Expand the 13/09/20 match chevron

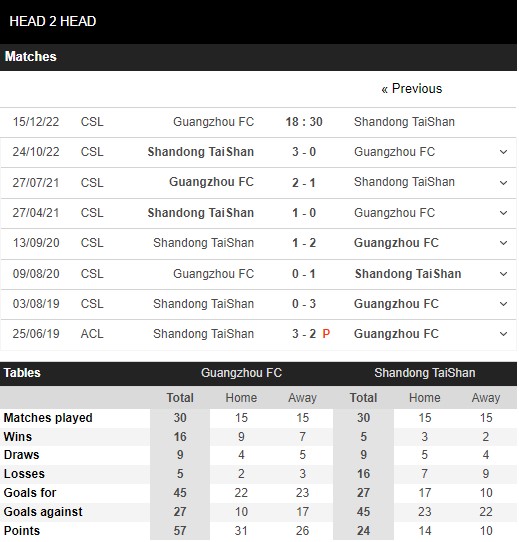point(503,243)
